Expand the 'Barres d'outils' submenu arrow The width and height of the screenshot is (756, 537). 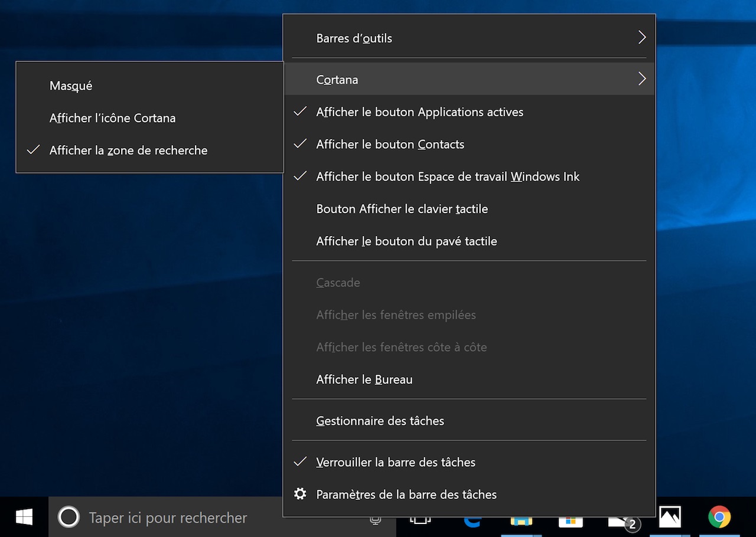point(642,38)
